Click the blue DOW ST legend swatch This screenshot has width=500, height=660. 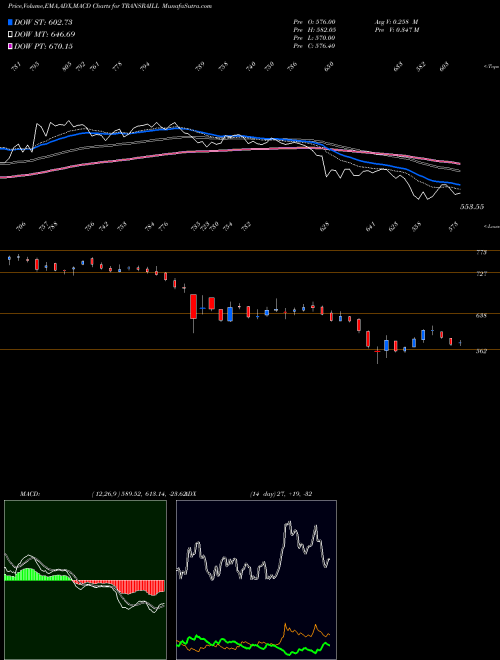[x=11, y=22]
